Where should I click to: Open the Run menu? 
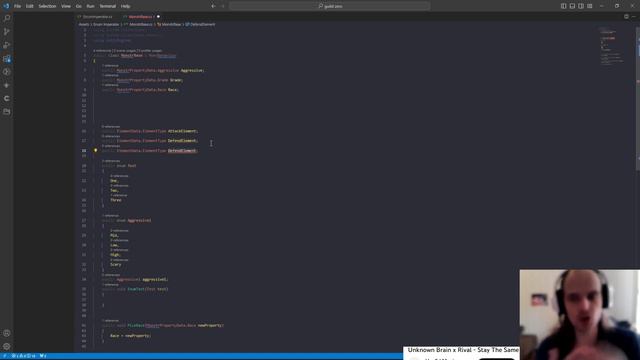point(90,6)
